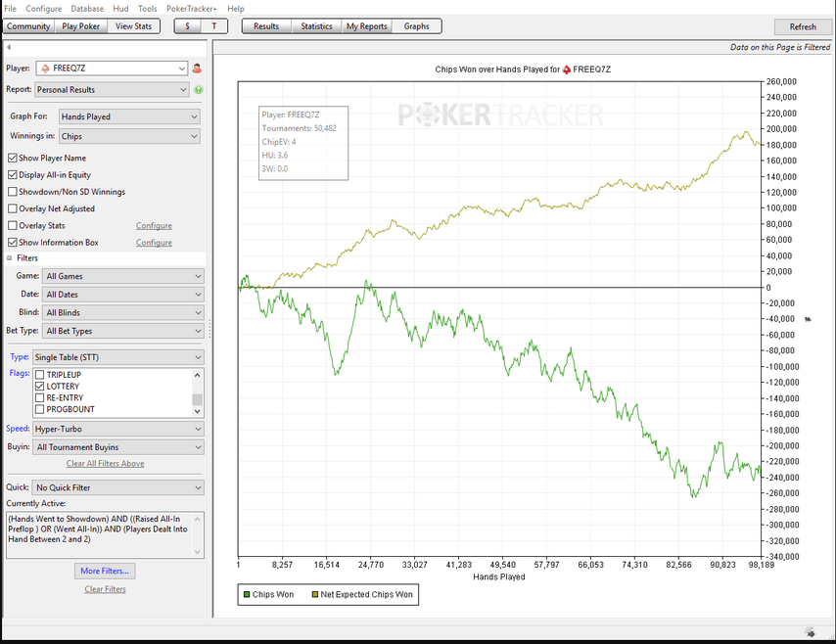Open the Type dropdown Single Table (STT)
The width and height of the screenshot is (836, 644).
pyautogui.click(x=118, y=357)
